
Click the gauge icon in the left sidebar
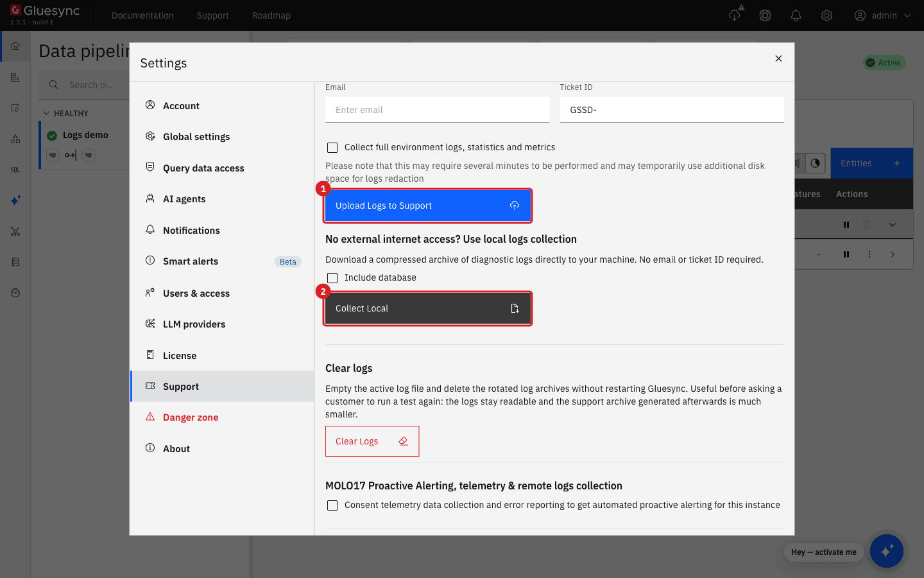(x=15, y=293)
